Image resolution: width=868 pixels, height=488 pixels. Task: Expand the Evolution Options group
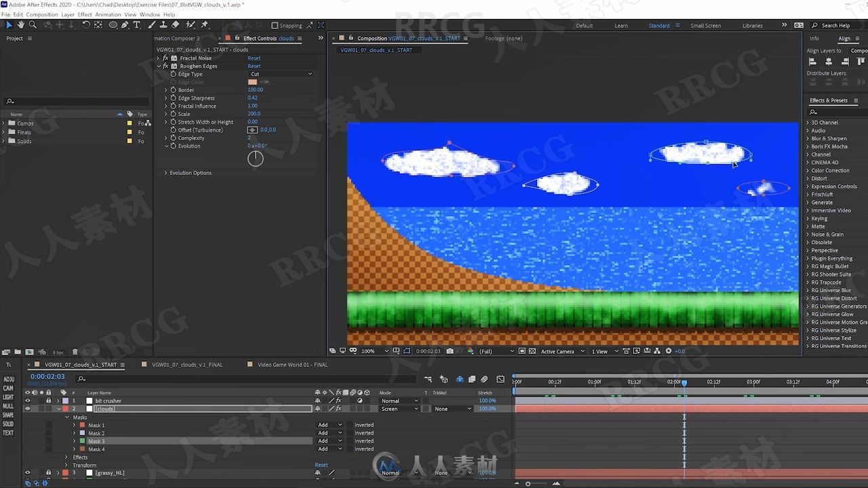165,173
